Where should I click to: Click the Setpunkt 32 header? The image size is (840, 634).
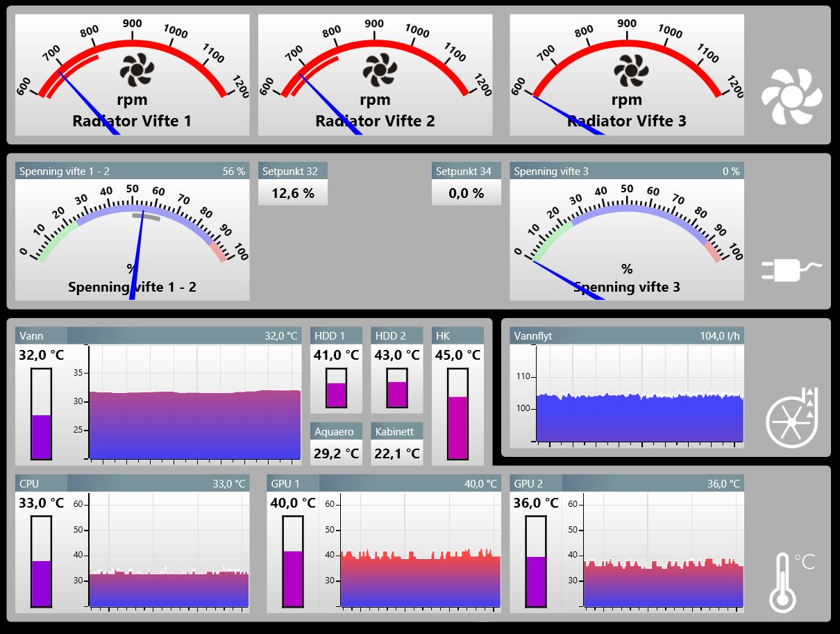click(293, 171)
